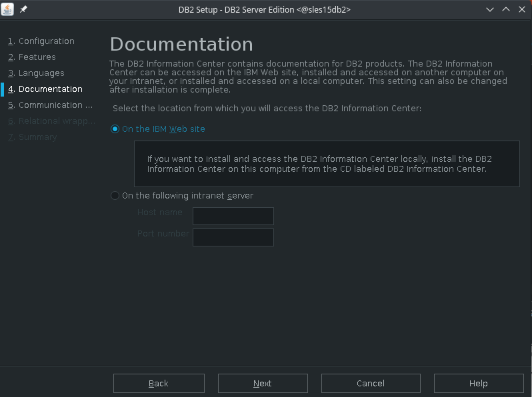Image resolution: width=532 pixels, height=397 pixels.
Task: Click the 'Documentation' page heading
Action: click(181, 45)
